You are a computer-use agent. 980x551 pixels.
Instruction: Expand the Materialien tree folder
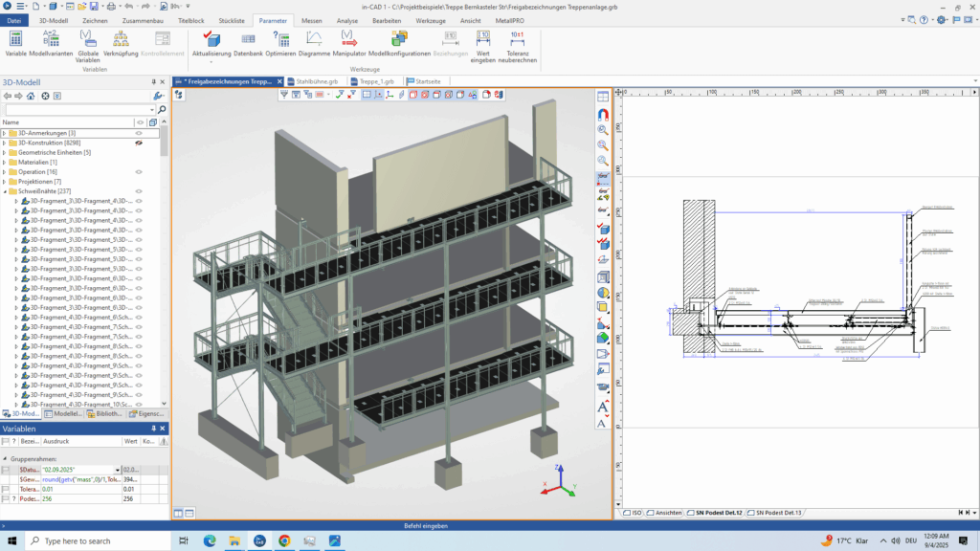pyautogui.click(x=4, y=162)
